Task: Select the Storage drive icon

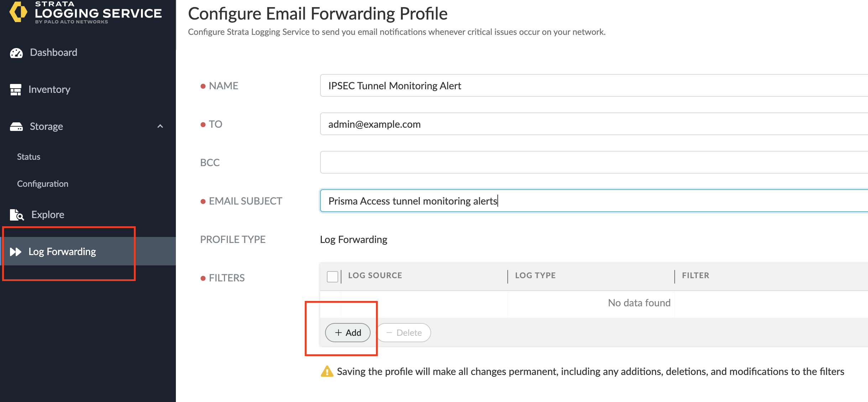Action: [16, 126]
